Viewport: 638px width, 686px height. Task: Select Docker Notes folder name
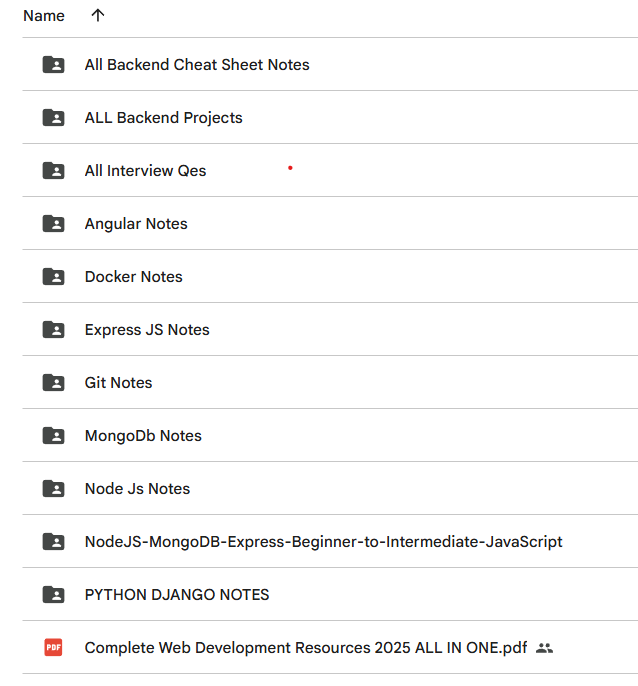[133, 276]
